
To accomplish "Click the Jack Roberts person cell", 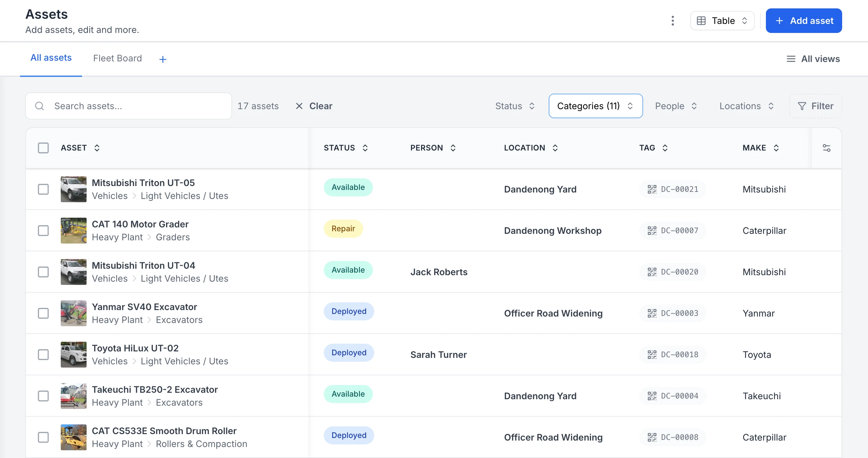I will click(439, 272).
